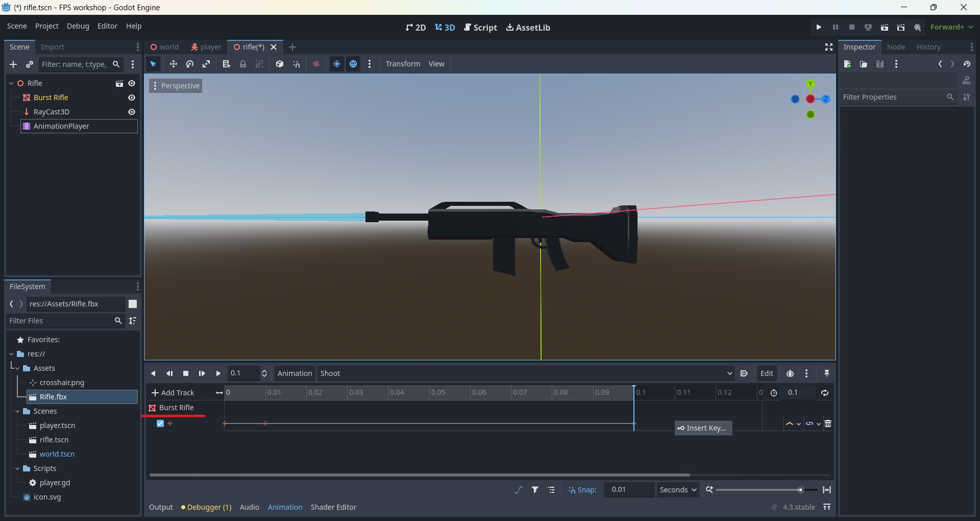
Task: Open the Debug menu
Action: pyautogui.click(x=78, y=26)
